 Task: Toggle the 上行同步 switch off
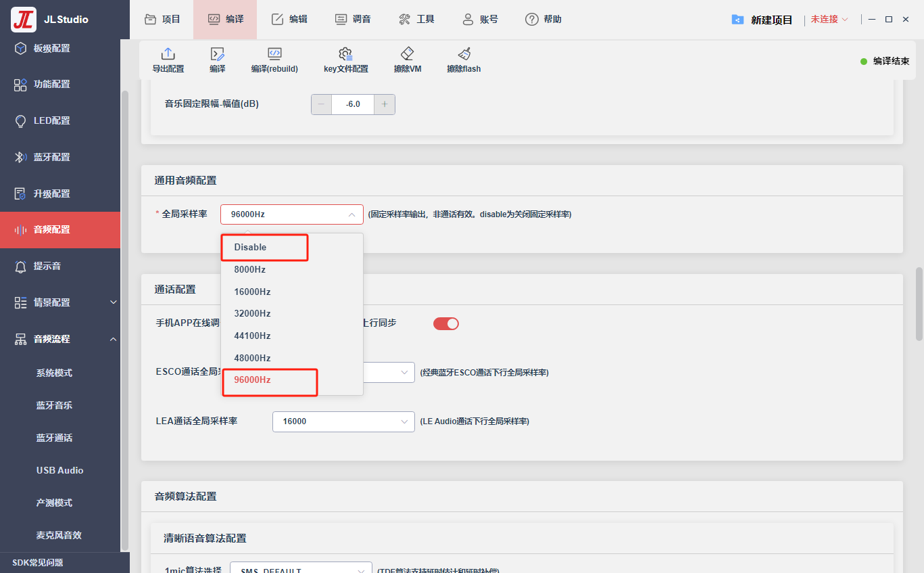pos(446,323)
